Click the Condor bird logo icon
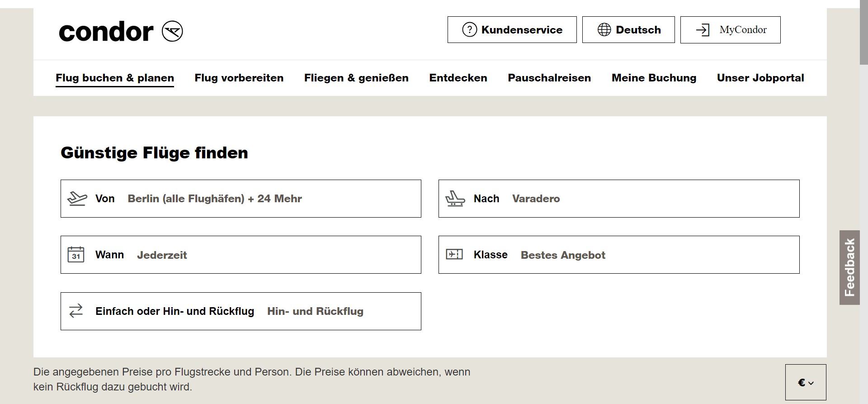 coord(172,31)
